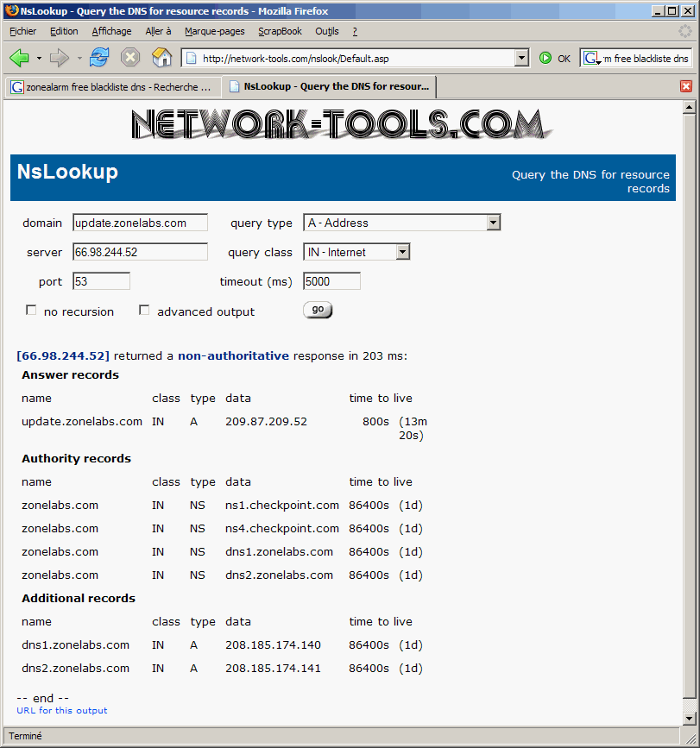Switch to the zonealarm free blackliste dns tab
The height and width of the screenshot is (748, 700).
tap(112, 87)
